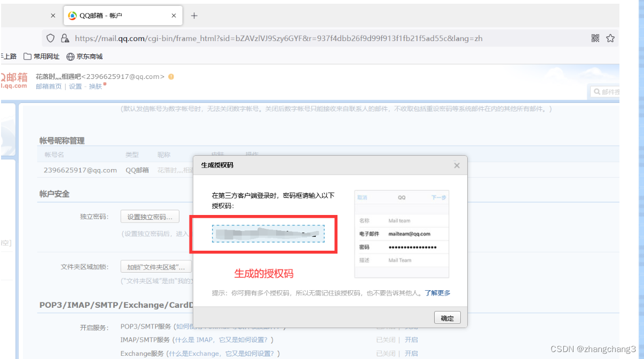The width and height of the screenshot is (644, 359).
Task: Click the QQ邮箱 type cell in account row
Action: pos(137,170)
